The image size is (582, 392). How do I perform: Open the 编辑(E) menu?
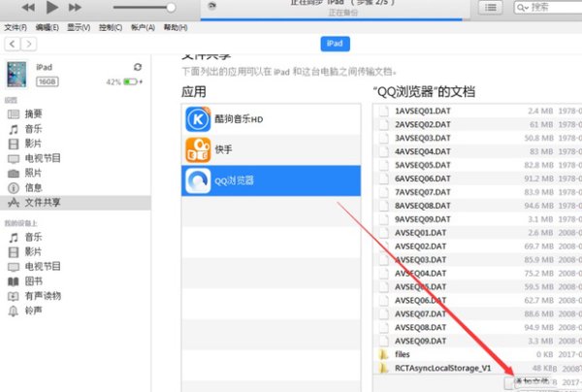point(48,27)
